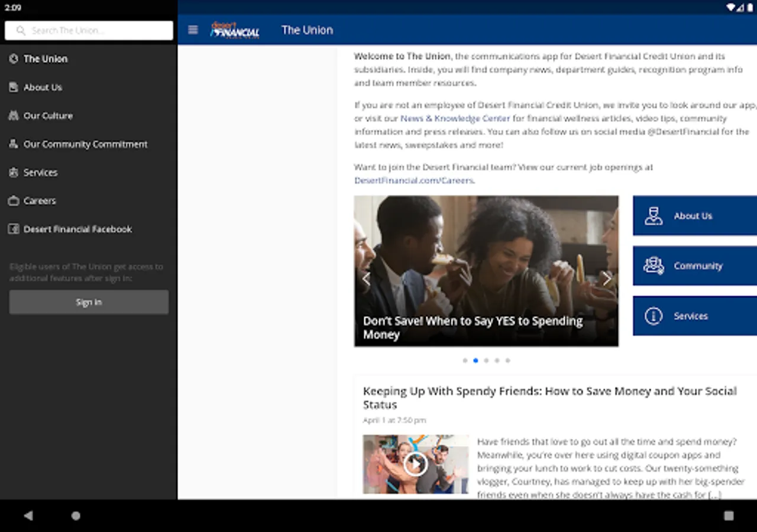Click the WiFi status icon
This screenshot has width=757, height=532.
point(731,8)
